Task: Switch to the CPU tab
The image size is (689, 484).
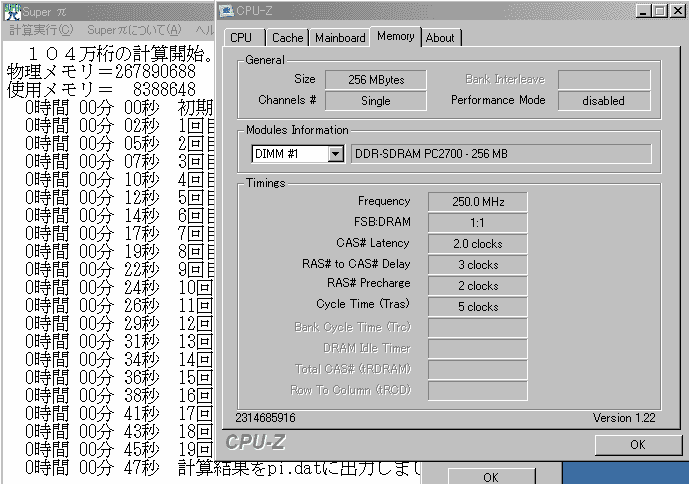Action: 241,38
